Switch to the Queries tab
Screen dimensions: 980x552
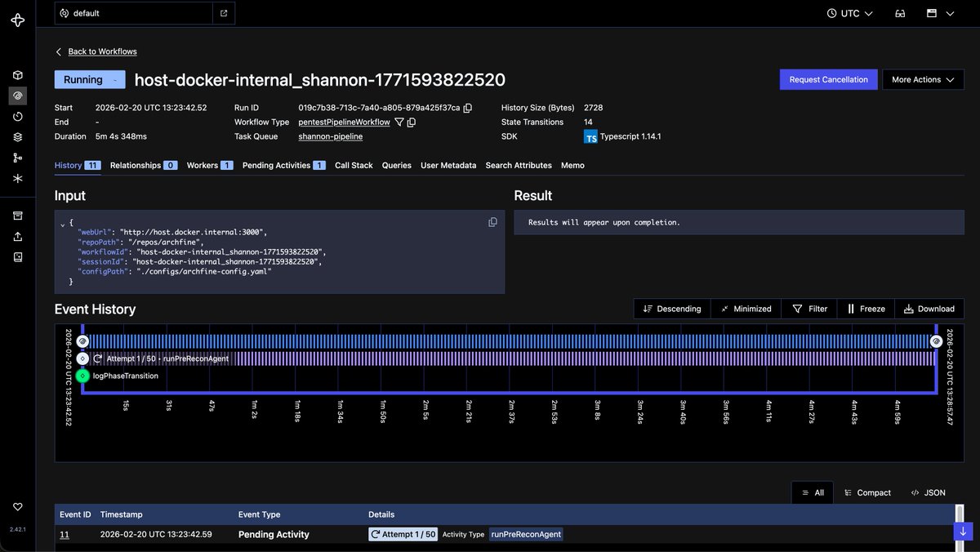(397, 165)
